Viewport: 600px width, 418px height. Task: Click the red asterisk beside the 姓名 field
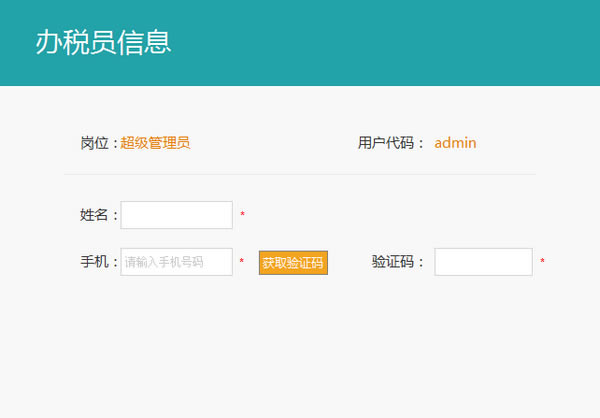[x=242, y=215]
